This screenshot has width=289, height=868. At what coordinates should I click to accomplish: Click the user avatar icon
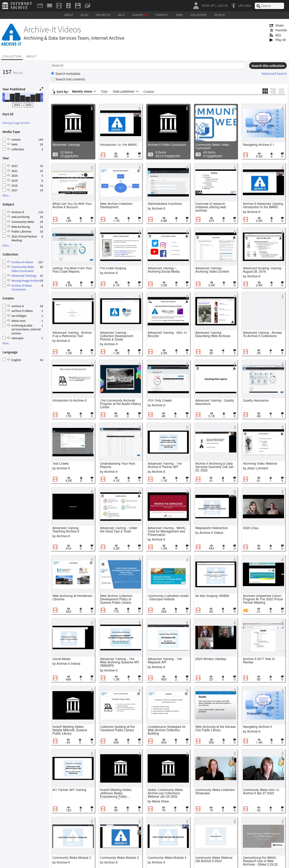(x=196, y=5)
